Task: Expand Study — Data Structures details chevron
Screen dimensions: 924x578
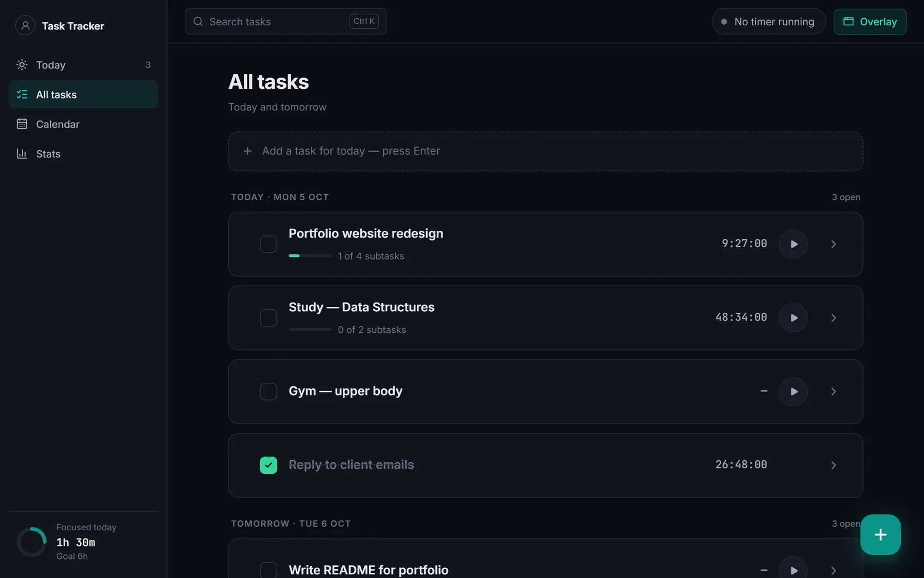Action: tap(833, 318)
